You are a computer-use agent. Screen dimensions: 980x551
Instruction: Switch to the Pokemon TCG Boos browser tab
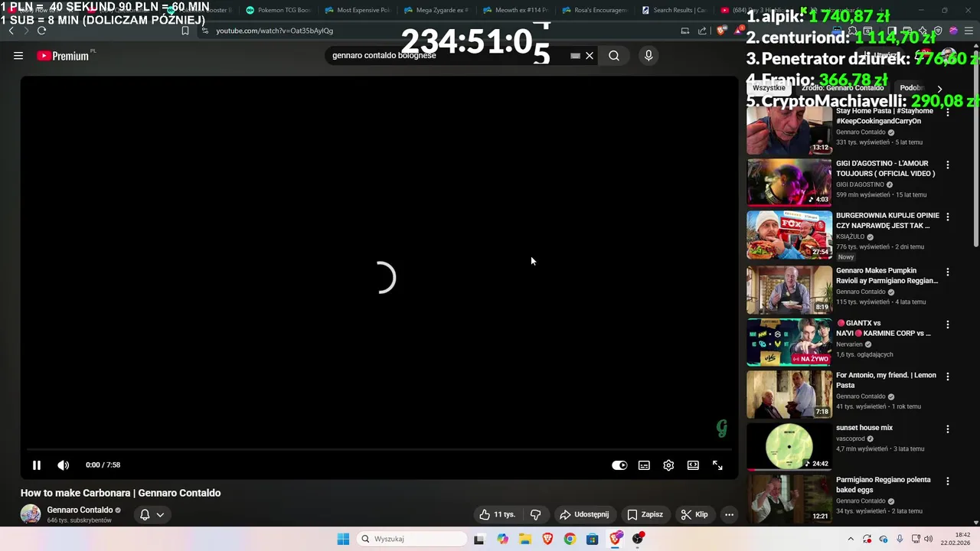tap(278, 10)
